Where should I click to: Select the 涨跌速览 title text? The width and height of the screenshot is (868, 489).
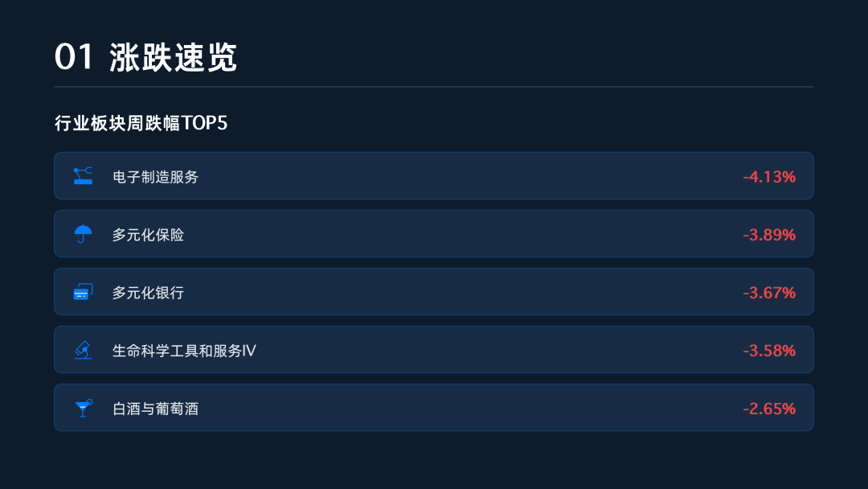coord(174,58)
